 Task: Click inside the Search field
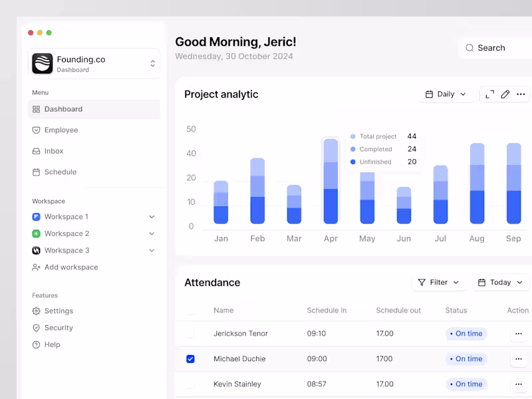click(492, 48)
